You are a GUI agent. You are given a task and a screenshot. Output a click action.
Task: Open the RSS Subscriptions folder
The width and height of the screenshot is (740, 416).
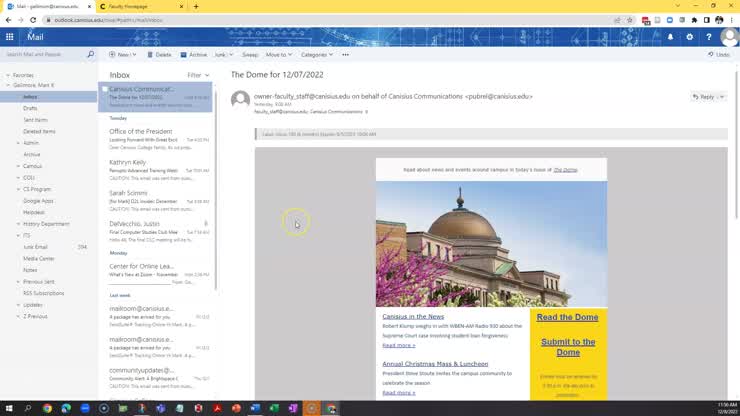coord(43,293)
